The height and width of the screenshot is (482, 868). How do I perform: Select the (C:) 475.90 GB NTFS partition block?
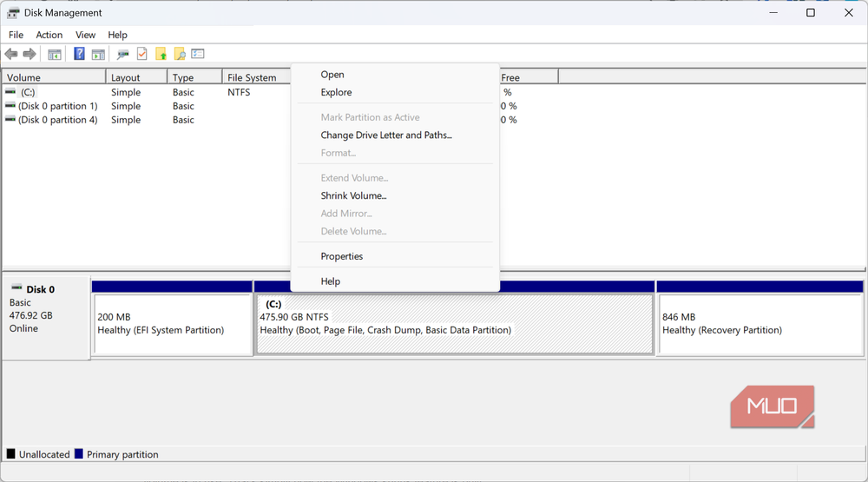coord(455,322)
